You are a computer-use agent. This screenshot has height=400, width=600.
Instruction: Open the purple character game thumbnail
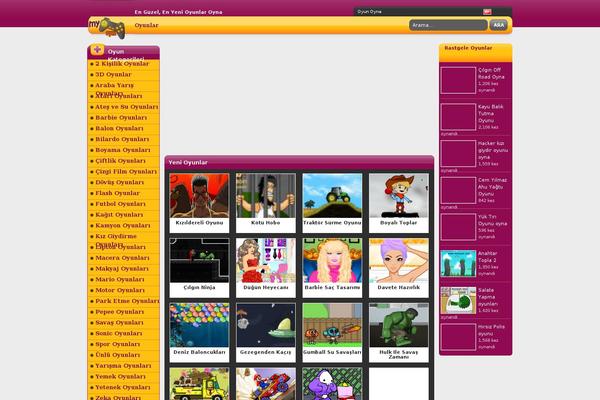[x=332, y=384]
